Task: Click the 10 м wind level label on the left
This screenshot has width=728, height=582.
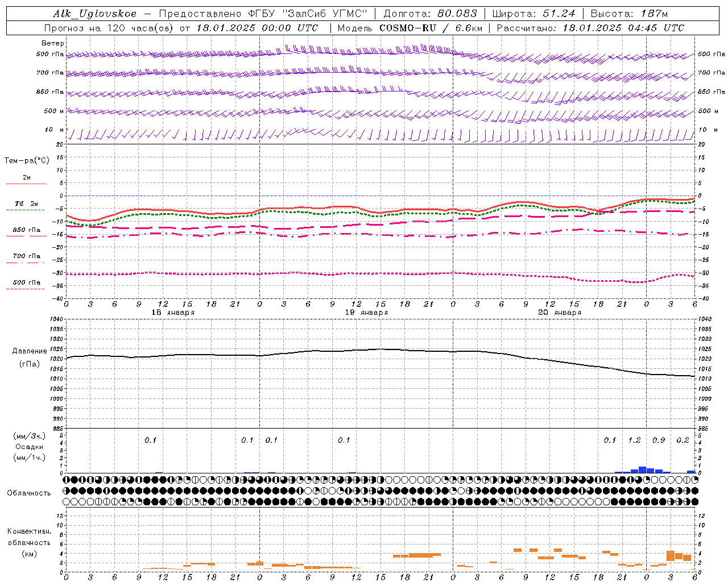Action: (x=54, y=130)
